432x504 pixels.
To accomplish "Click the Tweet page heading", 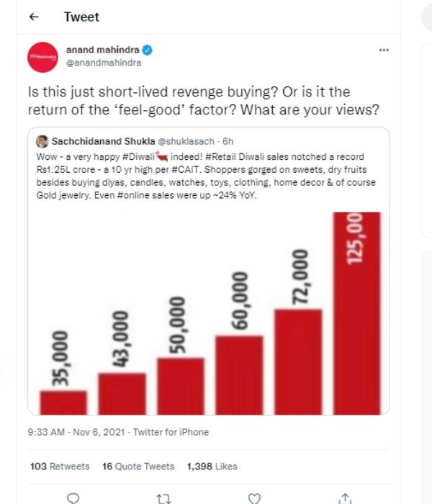I will [81, 17].
